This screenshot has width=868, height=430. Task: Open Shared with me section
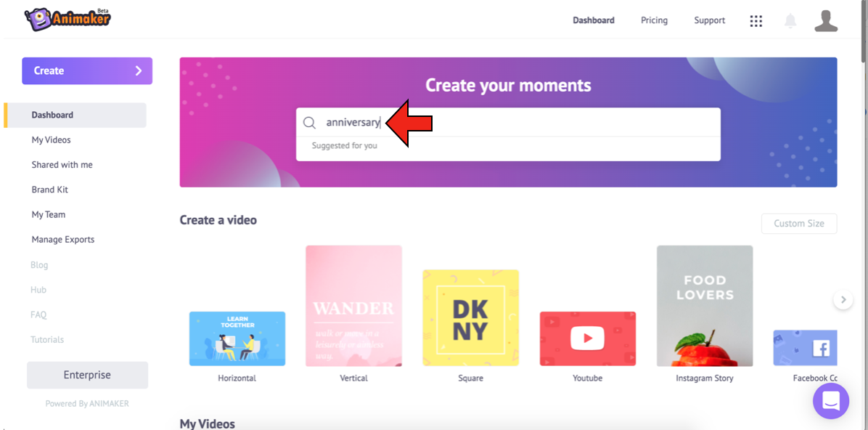[x=62, y=165]
